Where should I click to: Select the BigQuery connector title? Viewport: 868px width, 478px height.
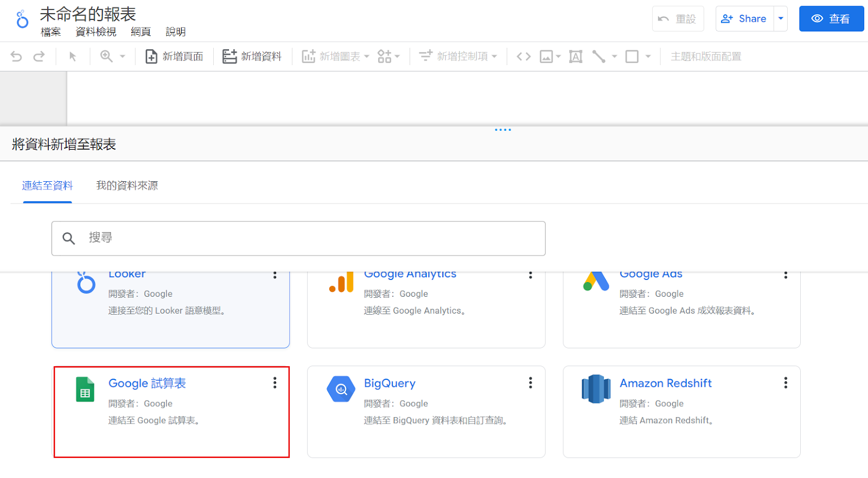pos(390,383)
